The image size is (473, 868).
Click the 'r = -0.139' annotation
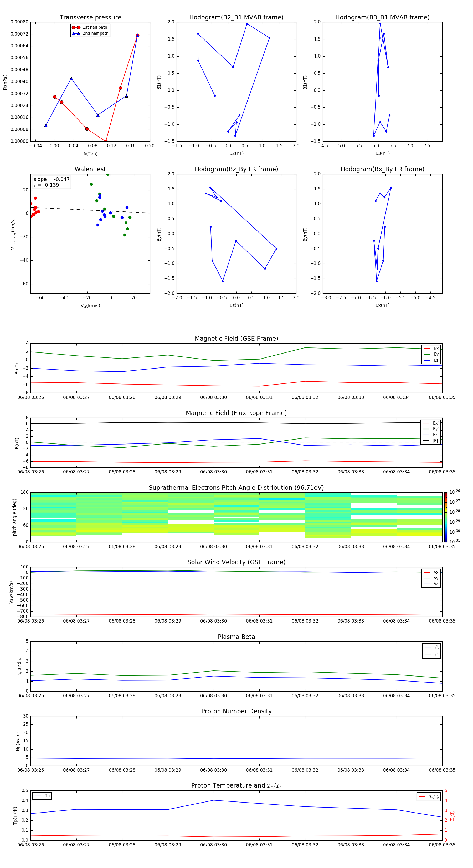(x=47, y=185)
